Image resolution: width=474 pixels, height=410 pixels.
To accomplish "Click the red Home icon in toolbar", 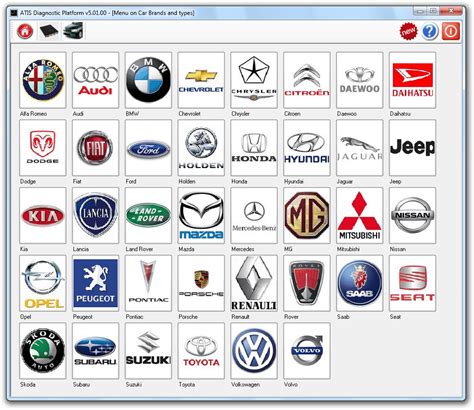I will (x=25, y=31).
